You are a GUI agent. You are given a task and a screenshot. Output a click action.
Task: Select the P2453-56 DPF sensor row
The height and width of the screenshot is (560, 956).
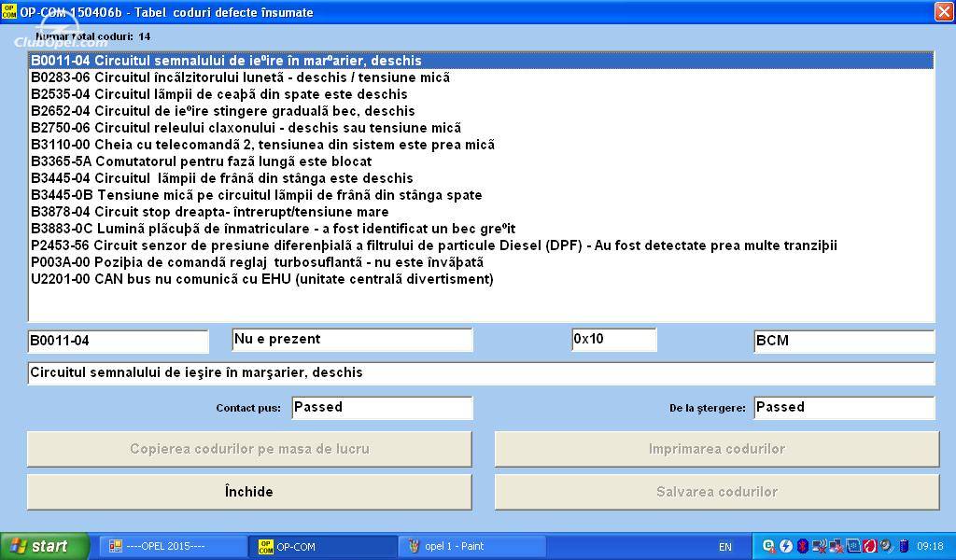481,245
